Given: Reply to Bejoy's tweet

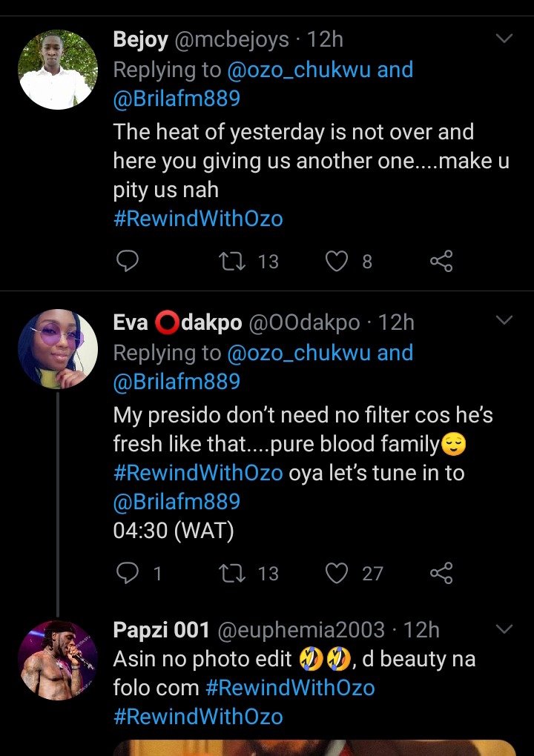Looking at the screenshot, I should click(128, 261).
